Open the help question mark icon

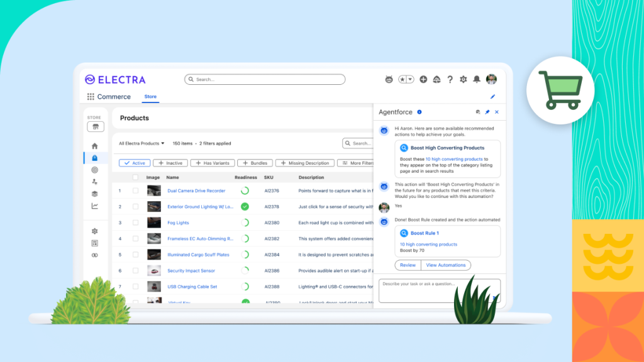(x=450, y=79)
